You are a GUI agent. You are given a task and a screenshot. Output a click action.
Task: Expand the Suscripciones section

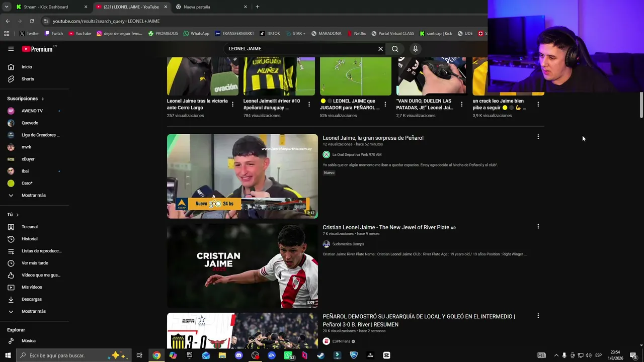(x=26, y=99)
